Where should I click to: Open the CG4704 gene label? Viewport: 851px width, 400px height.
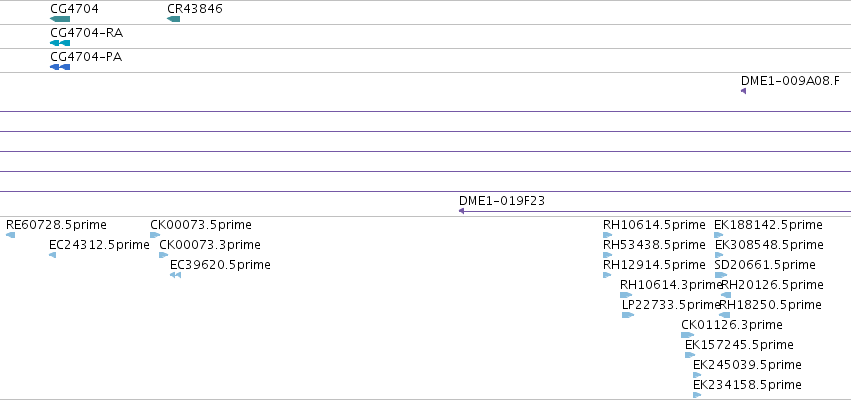coord(74,9)
